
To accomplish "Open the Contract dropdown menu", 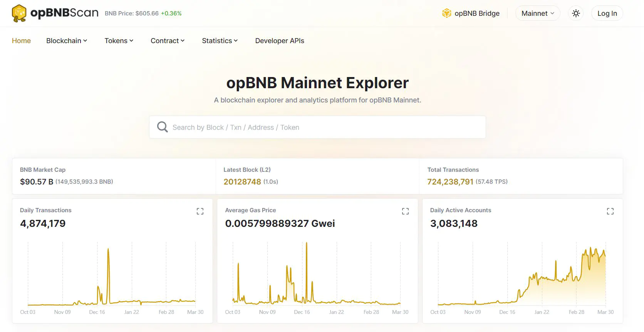I will click(x=168, y=41).
